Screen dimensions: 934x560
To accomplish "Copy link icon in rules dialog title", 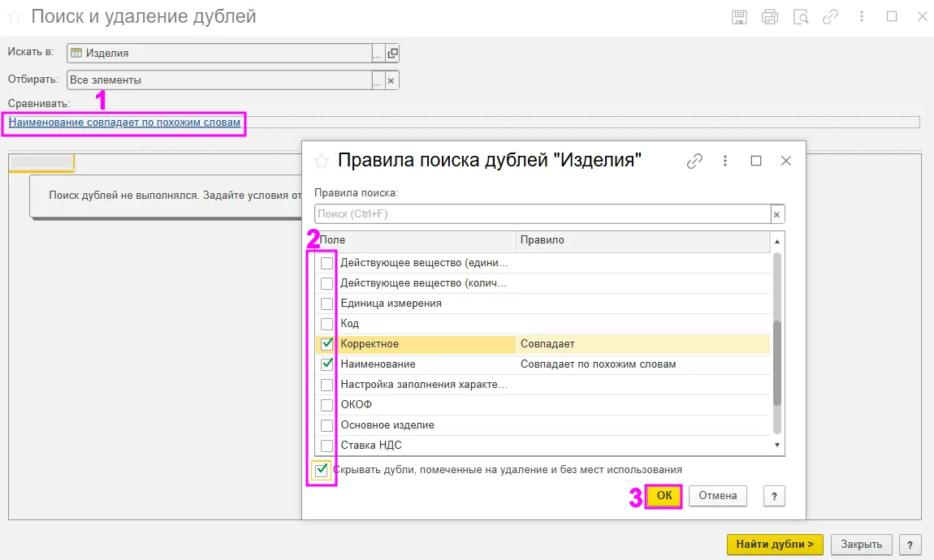I will 694,161.
